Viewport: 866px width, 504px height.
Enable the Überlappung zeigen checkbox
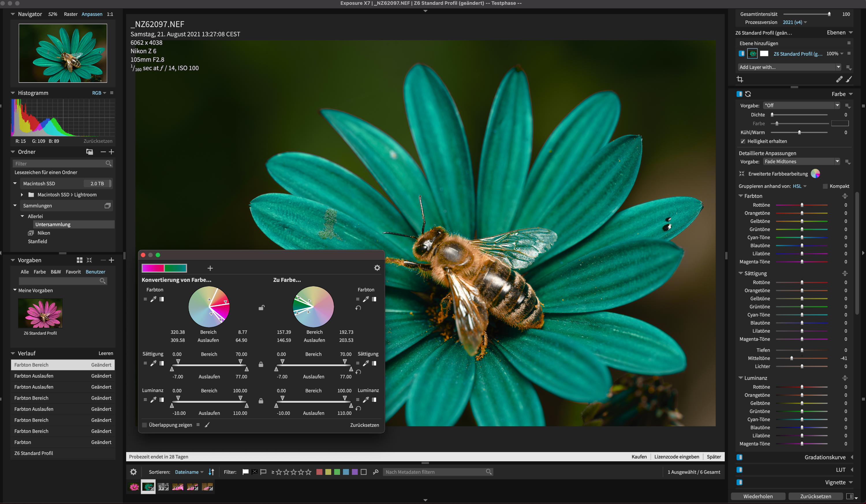pyautogui.click(x=145, y=425)
